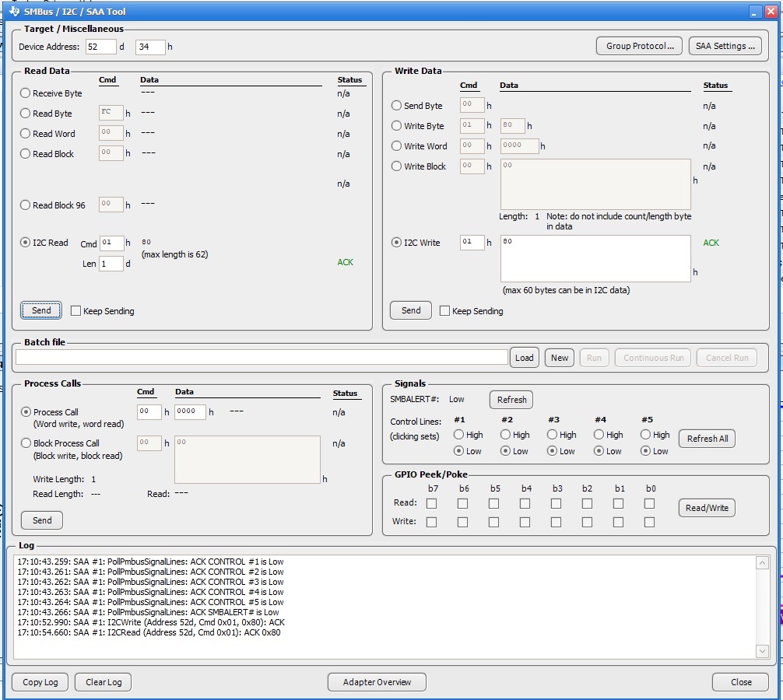Select the I2C Write radio button

pos(396,243)
